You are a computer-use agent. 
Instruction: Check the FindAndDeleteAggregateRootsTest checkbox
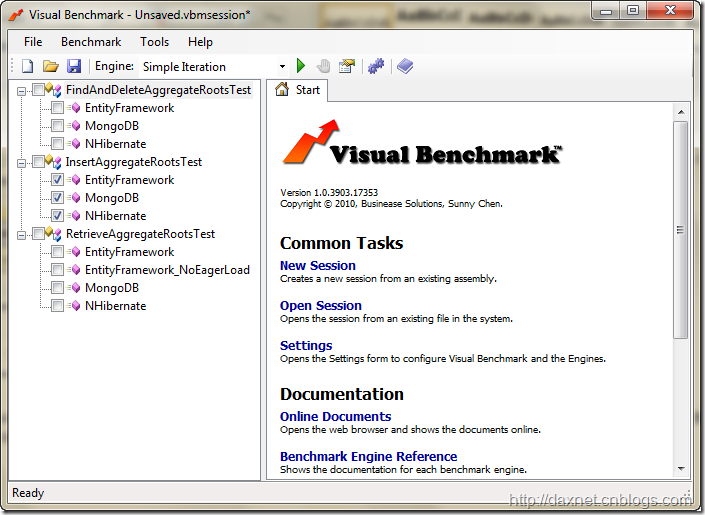[x=38, y=90]
